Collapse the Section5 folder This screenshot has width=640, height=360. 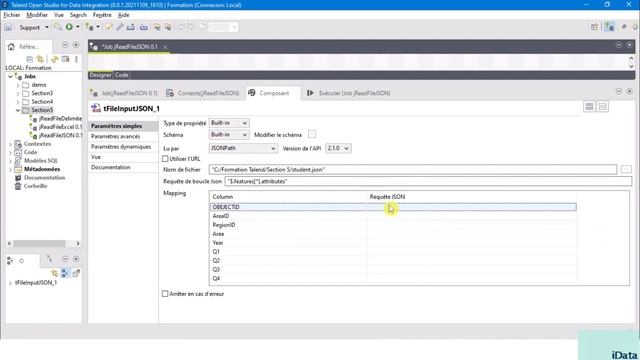pyautogui.click(x=18, y=110)
